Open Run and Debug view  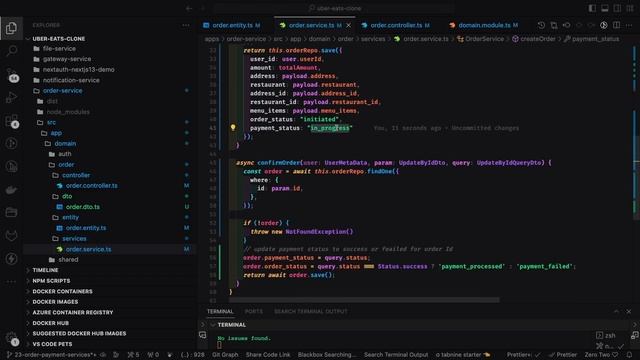11,98
